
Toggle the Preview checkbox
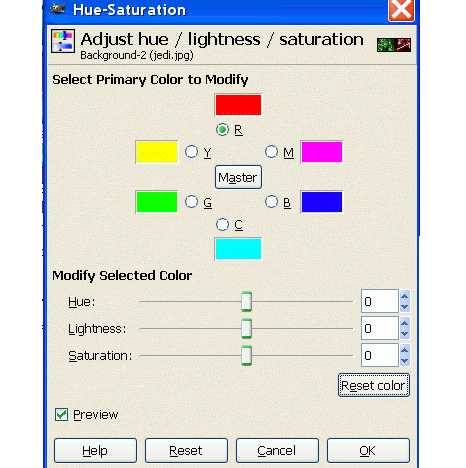tap(61, 415)
